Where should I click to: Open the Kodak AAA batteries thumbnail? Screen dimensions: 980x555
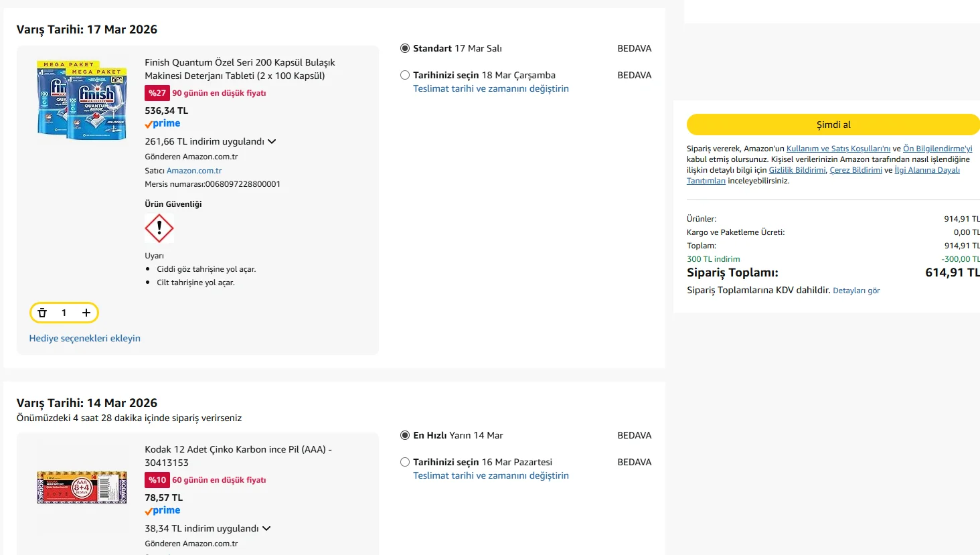[x=82, y=487]
